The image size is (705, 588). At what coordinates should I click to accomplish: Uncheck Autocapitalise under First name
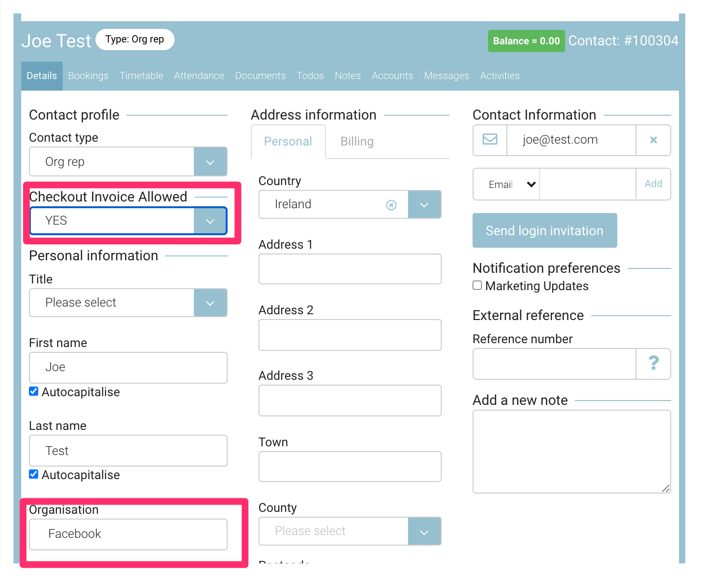(34, 391)
